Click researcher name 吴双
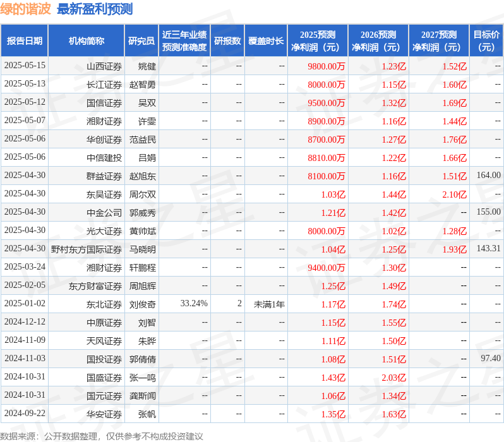The height and width of the screenshot is (442, 504). point(147,103)
